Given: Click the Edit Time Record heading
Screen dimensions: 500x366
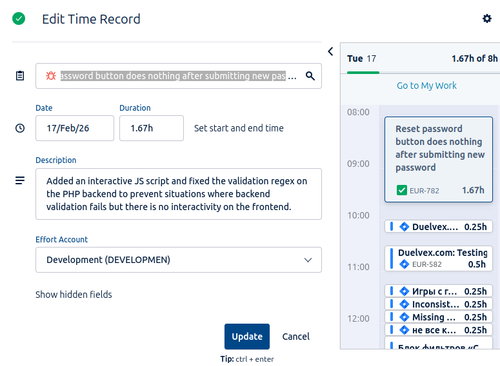Looking at the screenshot, I should point(91,19).
